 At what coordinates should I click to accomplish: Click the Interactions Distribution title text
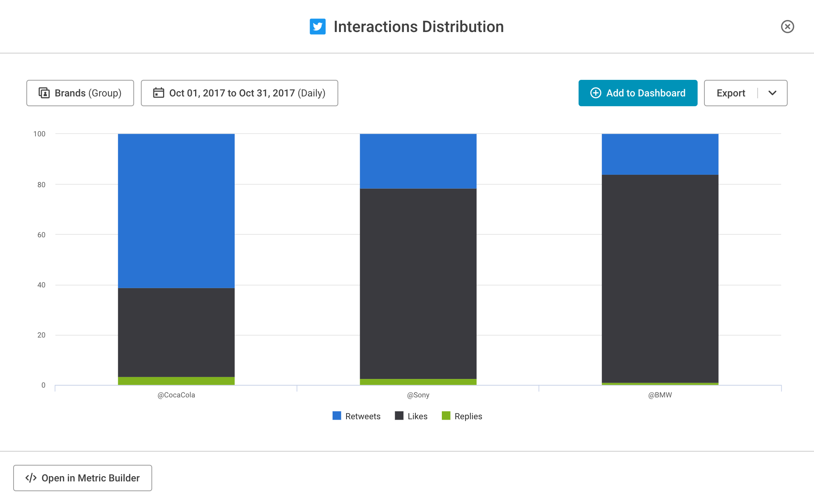(x=418, y=27)
